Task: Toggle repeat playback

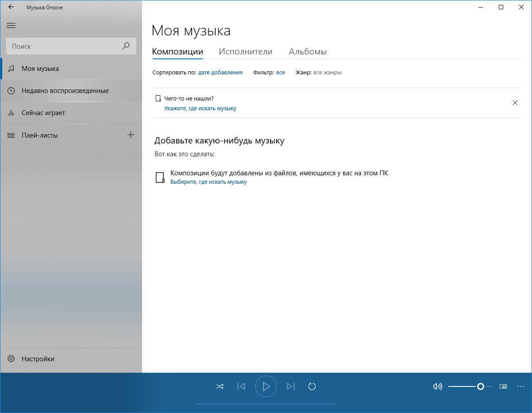Action: point(312,386)
